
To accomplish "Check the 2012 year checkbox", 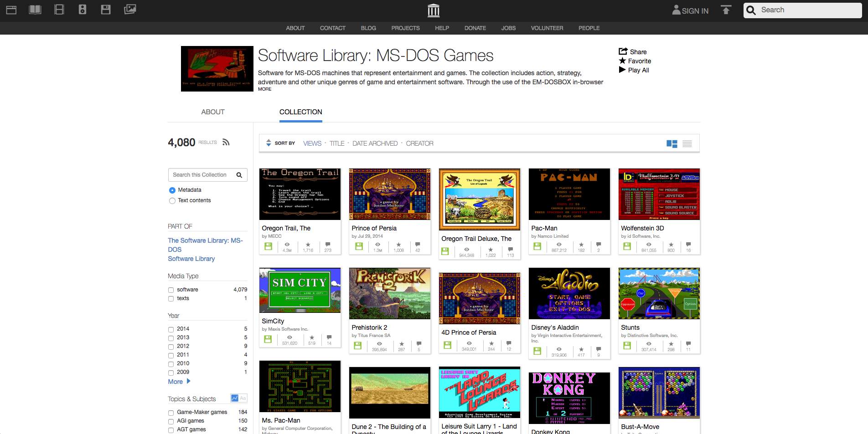I will tap(171, 347).
